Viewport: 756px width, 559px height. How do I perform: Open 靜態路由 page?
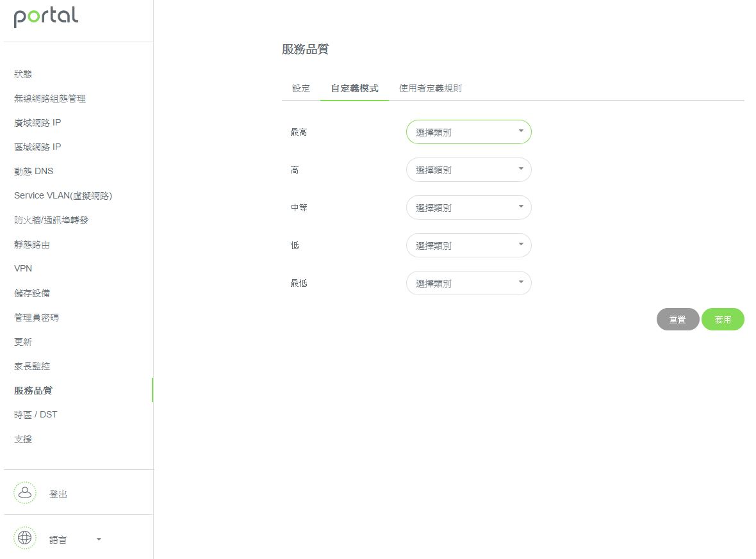click(x=32, y=245)
